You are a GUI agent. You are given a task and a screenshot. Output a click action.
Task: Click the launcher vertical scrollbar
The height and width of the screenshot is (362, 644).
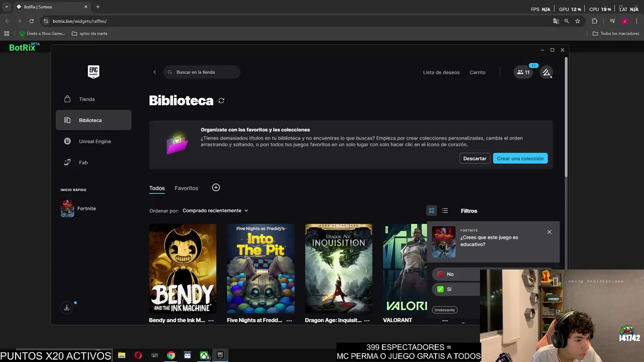pos(566,117)
